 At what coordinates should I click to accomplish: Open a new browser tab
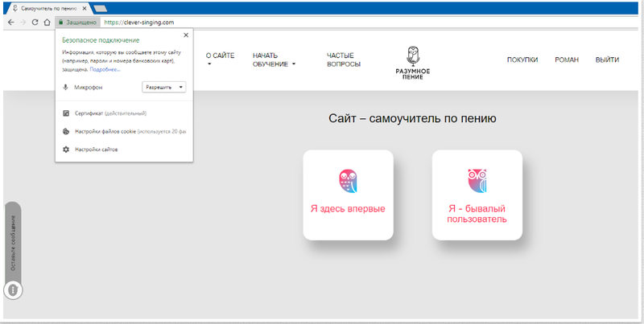(100, 9)
